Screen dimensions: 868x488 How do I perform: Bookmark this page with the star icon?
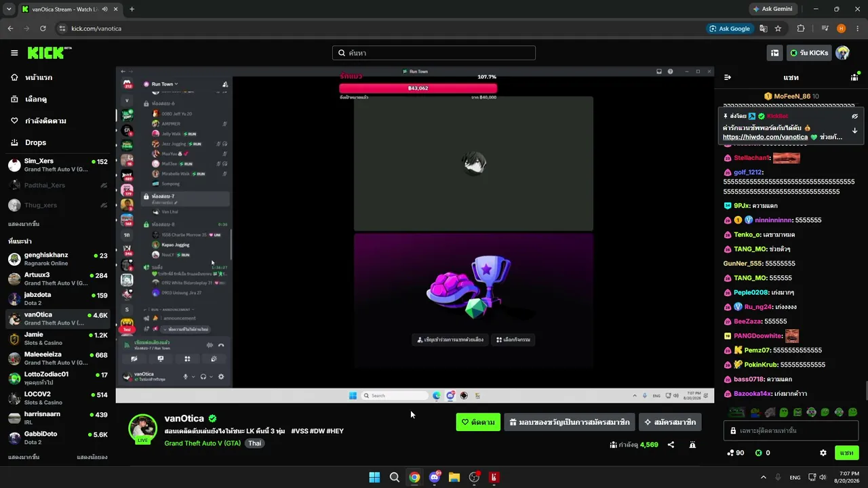[x=778, y=28]
